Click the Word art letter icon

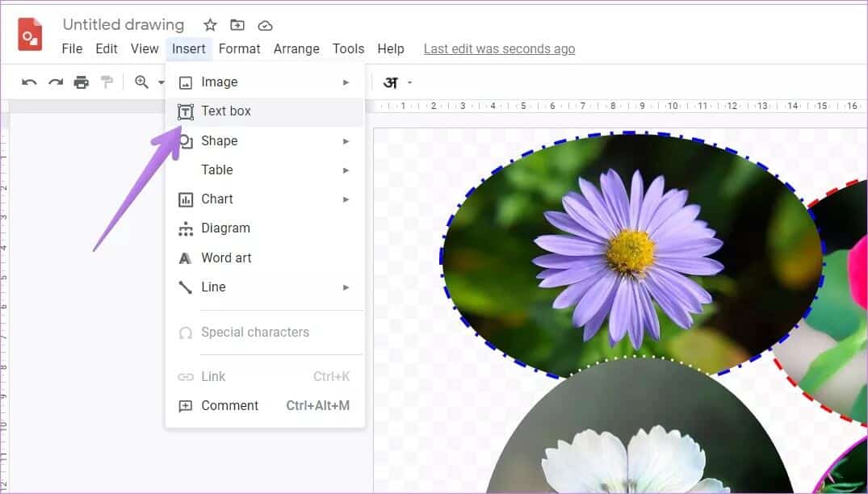point(185,257)
